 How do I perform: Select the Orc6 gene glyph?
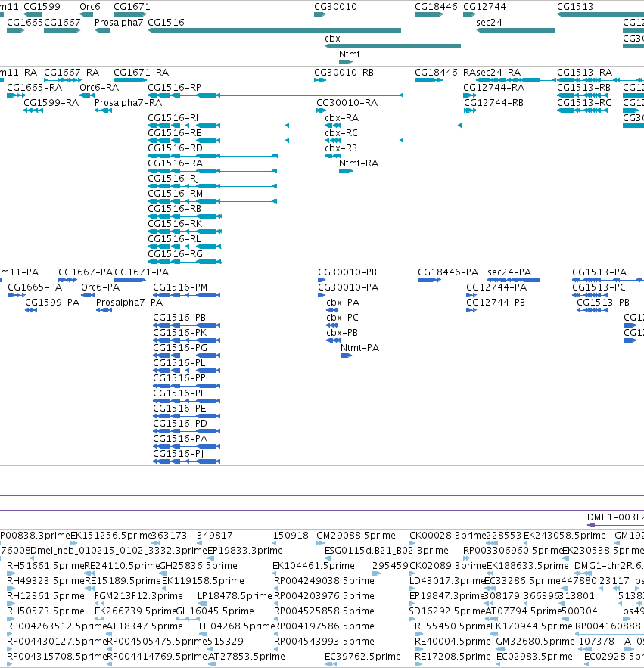tap(86, 14)
